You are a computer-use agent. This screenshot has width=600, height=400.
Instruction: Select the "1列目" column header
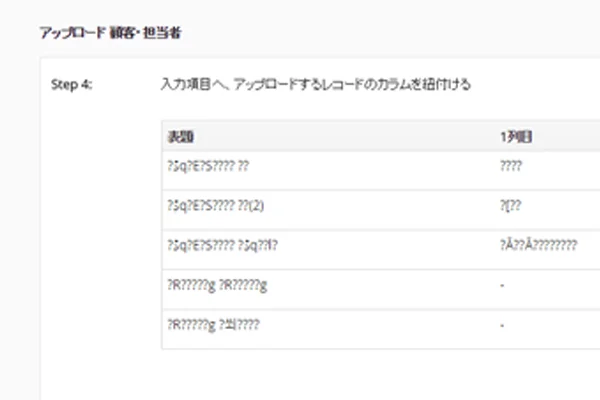(x=514, y=136)
